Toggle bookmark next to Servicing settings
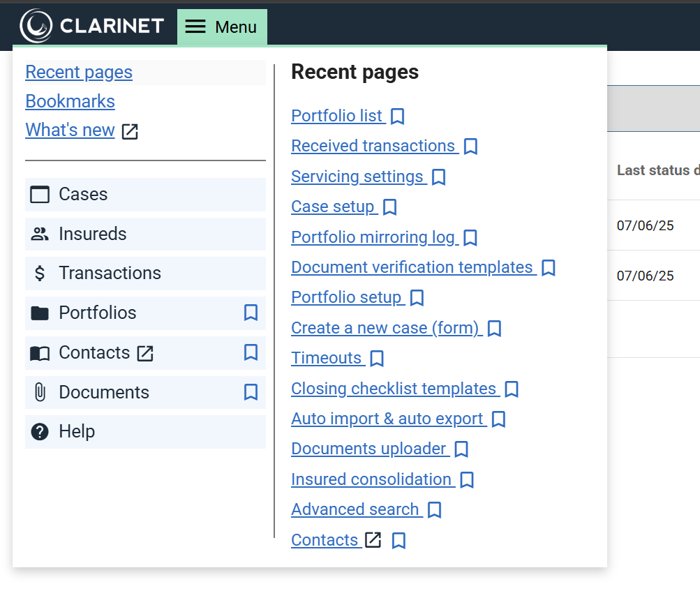 [x=438, y=177]
